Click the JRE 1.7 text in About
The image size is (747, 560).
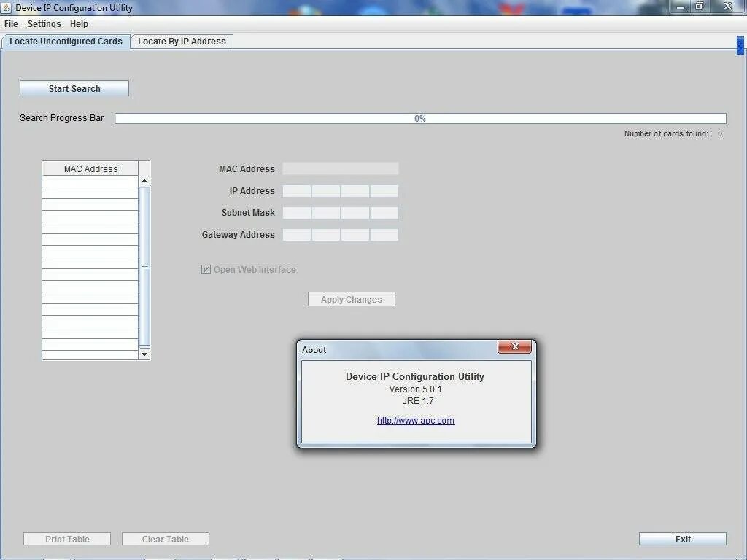pyautogui.click(x=418, y=401)
